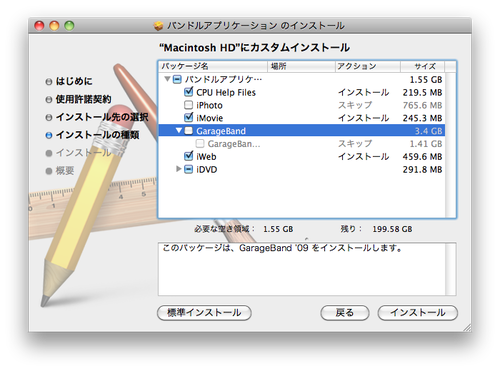The height and width of the screenshot is (371, 500).
Task: Uncheck the iWeb checkbox
Action: [188, 156]
